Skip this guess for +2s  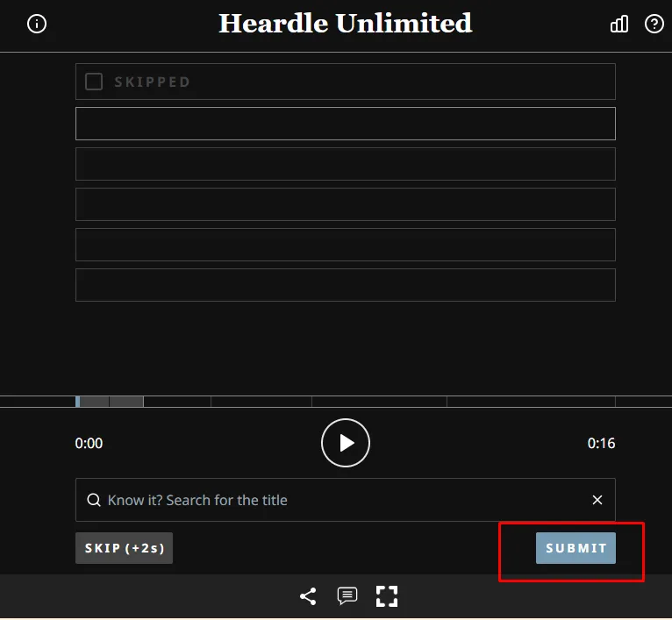[x=125, y=548]
